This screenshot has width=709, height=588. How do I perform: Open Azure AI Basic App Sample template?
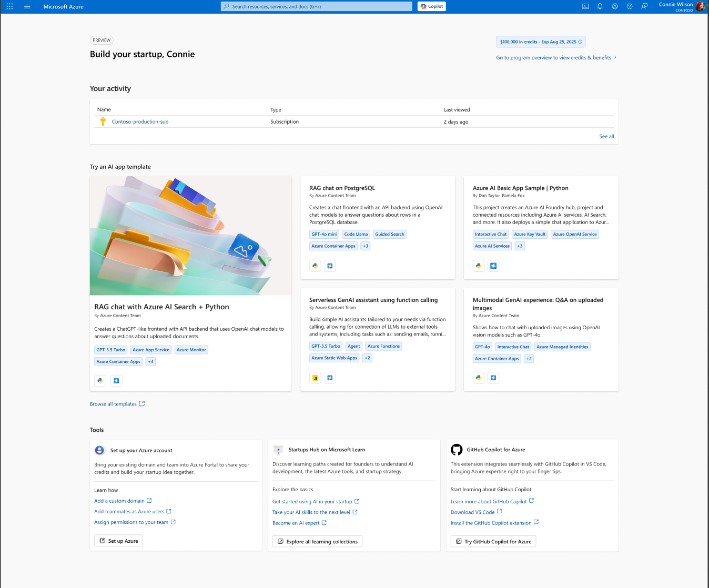520,188
